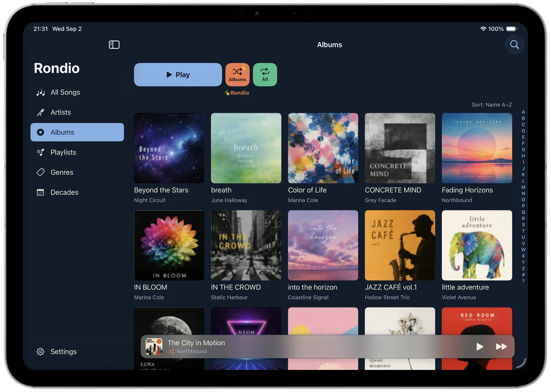Select artist name June Halloway

tap(229, 201)
